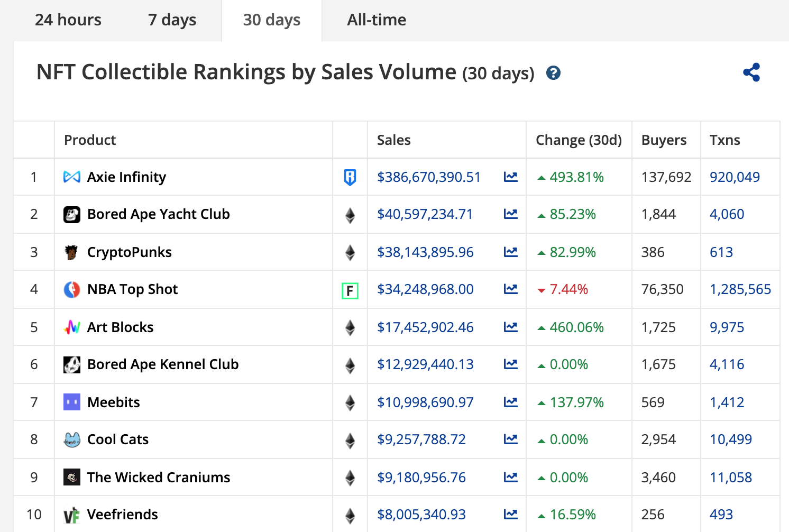Click the Change (30d) column header
Screen dimensions: 789x532
click(579, 140)
